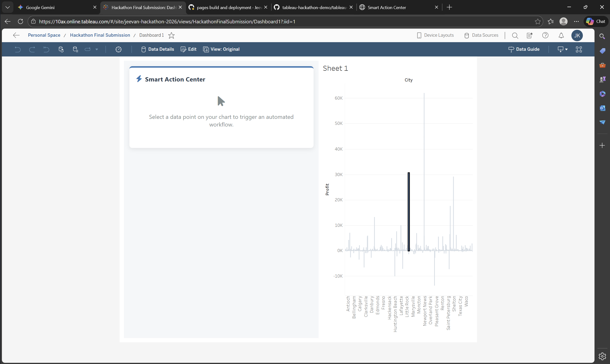
Task: Open Tableau search
Action: coord(515,35)
